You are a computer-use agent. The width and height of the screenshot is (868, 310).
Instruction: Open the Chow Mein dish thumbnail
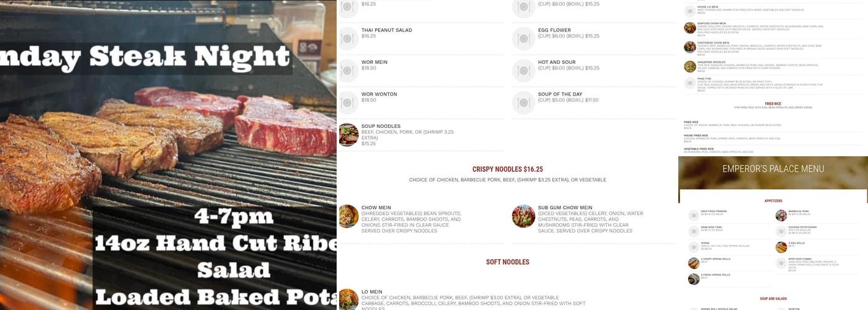[348, 216]
